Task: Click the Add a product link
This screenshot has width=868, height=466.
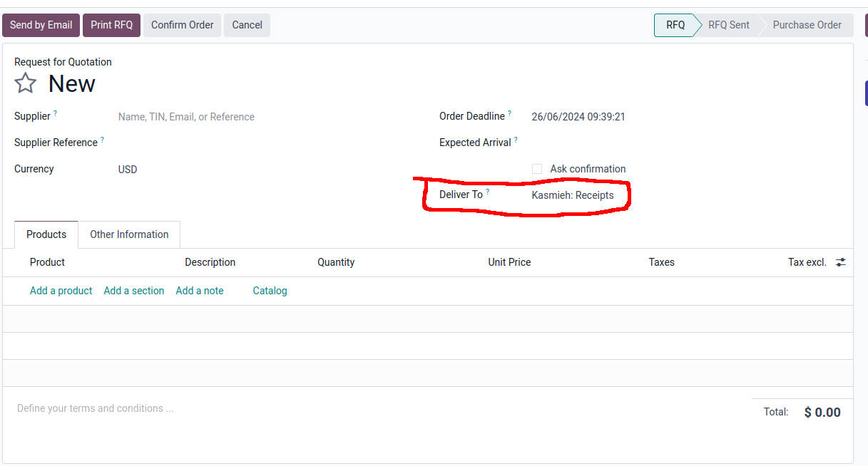Action: click(61, 291)
